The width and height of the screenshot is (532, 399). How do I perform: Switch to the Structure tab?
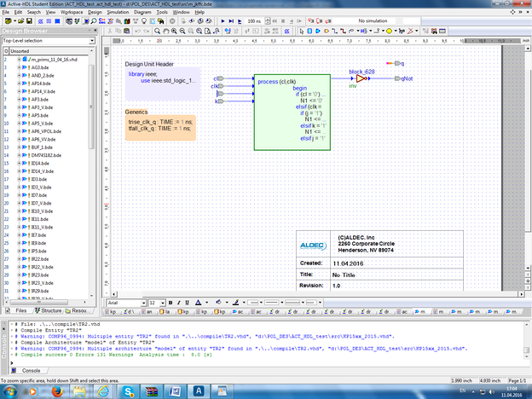coord(50,311)
